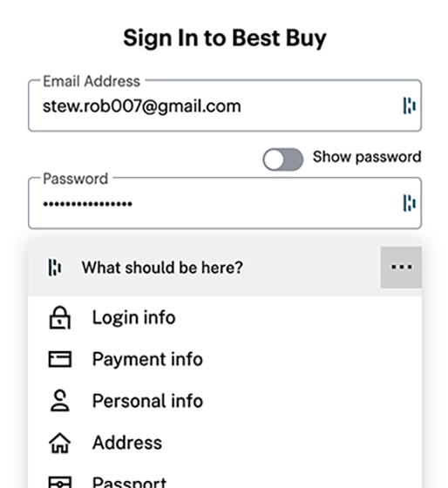Pick the Passport entry in the list
This screenshot has height=488, width=448.
pos(225,478)
